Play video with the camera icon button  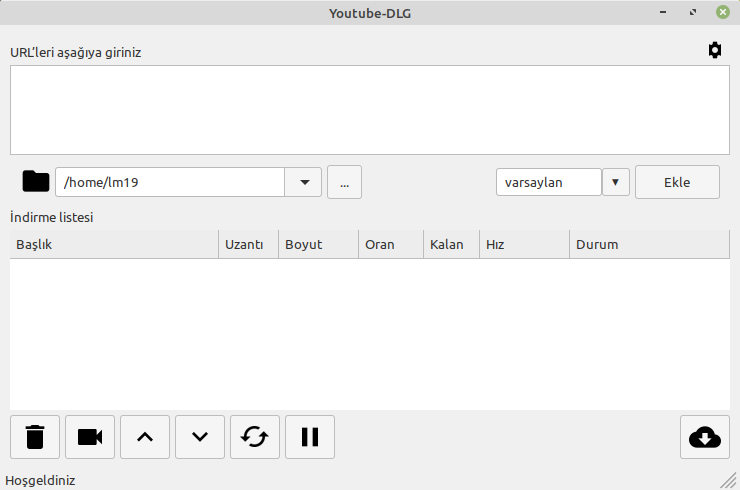(90, 437)
